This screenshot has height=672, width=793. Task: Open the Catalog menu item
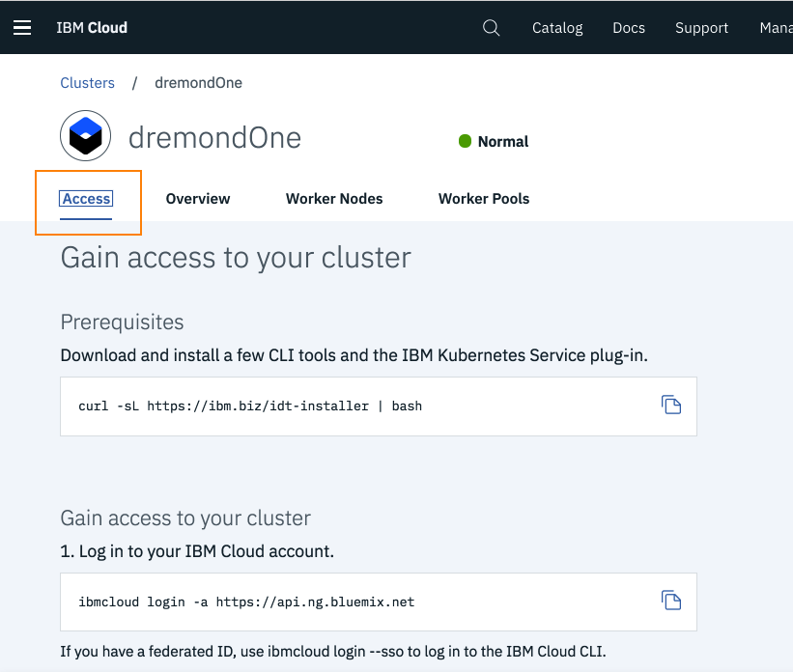(557, 27)
